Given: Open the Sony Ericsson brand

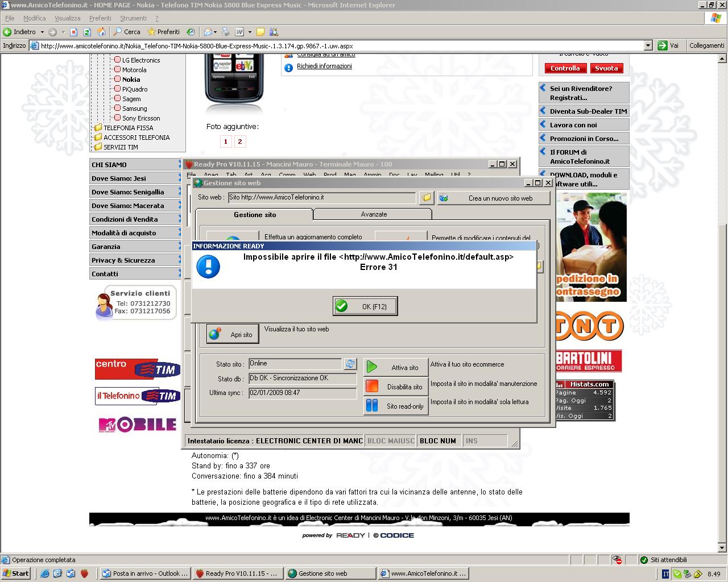Looking at the screenshot, I should click(141, 118).
